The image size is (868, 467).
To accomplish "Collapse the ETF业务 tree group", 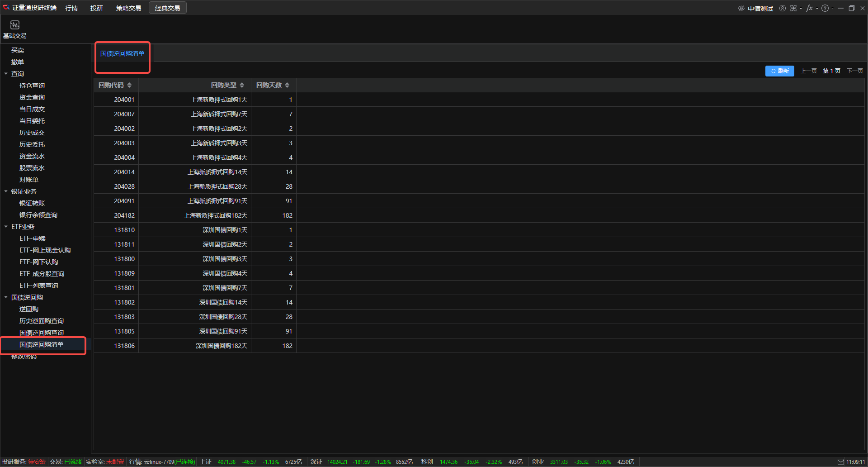I will [x=6, y=227].
